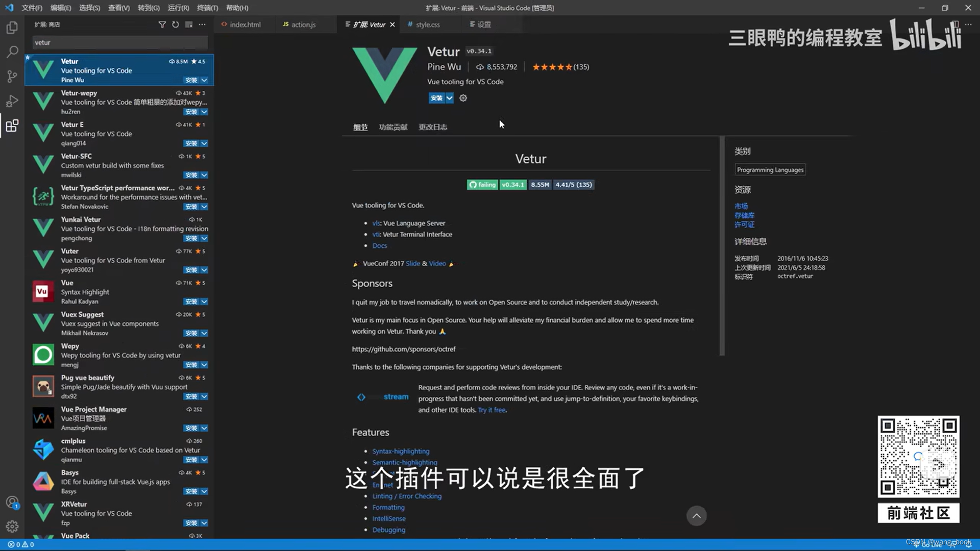Open the Source Control icon
The image size is (980, 551).
(x=12, y=76)
